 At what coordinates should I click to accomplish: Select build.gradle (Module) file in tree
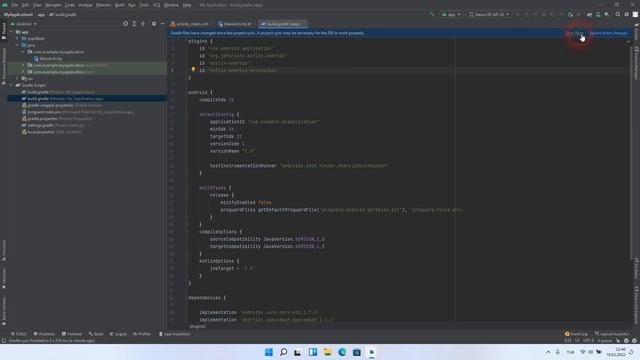pos(62,98)
